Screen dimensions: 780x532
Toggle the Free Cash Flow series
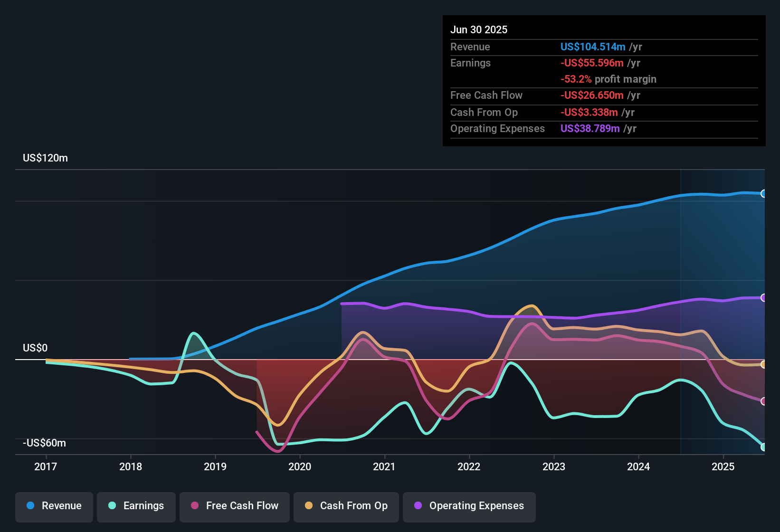[234, 506]
